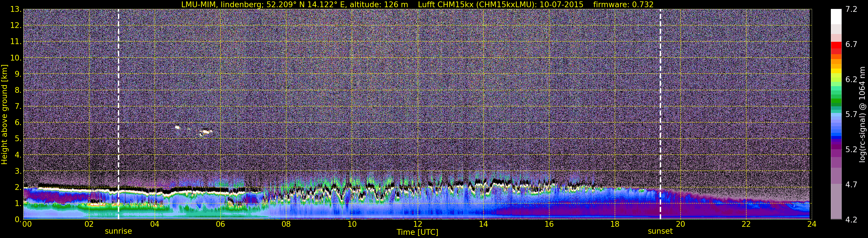The width and height of the screenshot is (868, 238).
Task: Click the 06 tick label on time axis
Action: (x=220, y=224)
